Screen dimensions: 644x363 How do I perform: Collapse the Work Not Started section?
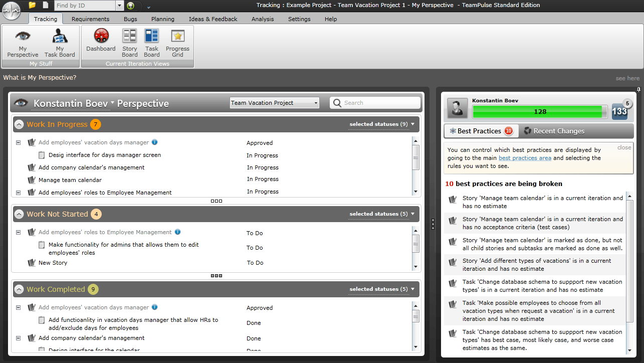[x=19, y=214]
